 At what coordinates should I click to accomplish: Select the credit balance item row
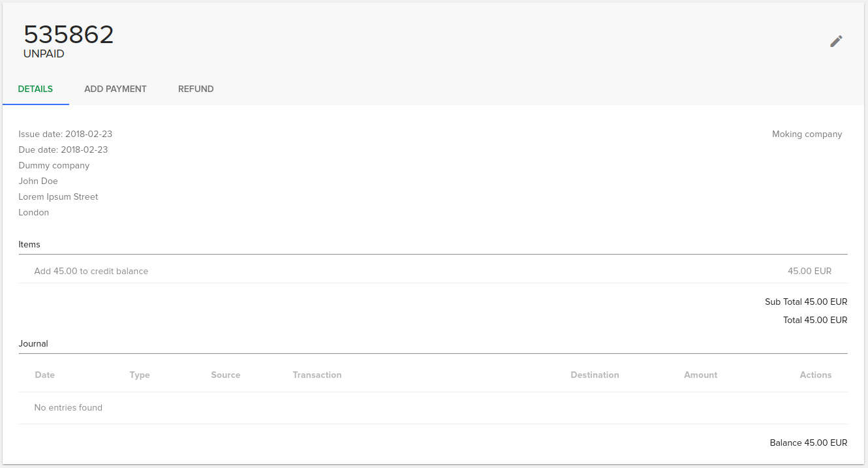pos(91,271)
